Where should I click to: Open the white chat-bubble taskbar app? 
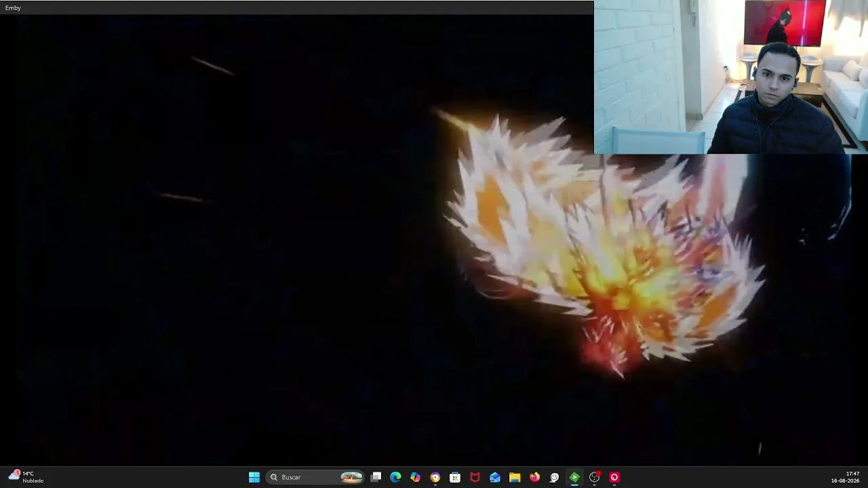coord(555,477)
